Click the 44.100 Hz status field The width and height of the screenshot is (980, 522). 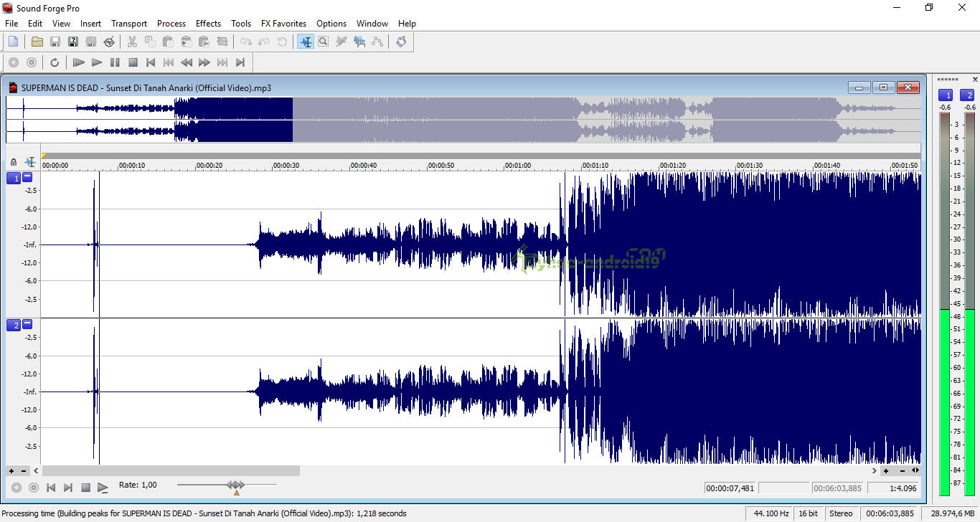771,513
